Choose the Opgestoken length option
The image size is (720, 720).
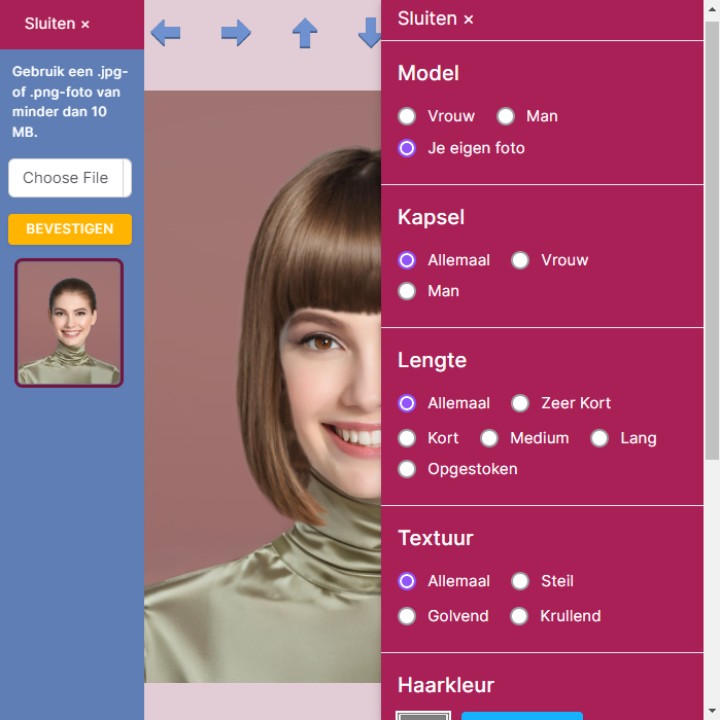[x=407, y=469]
